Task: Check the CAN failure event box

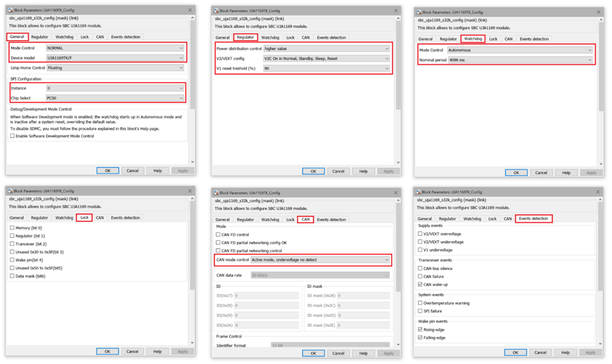Action: pos(421,276)
